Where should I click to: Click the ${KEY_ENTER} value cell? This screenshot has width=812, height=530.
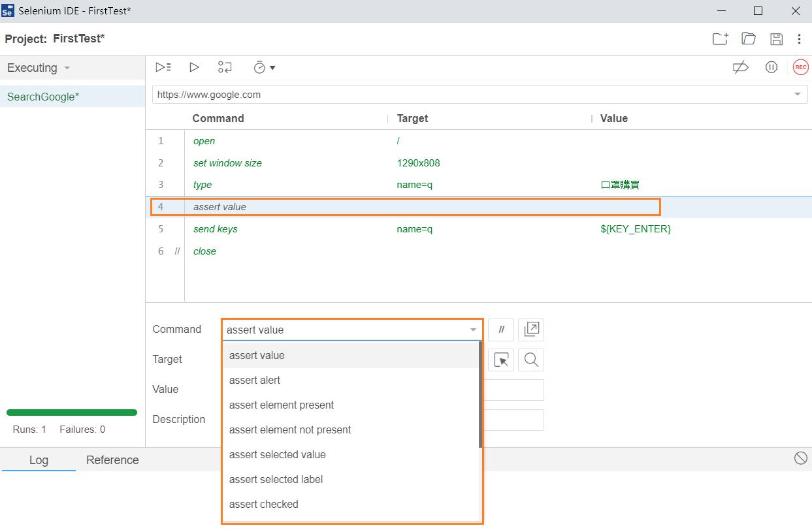click(636, 229)
